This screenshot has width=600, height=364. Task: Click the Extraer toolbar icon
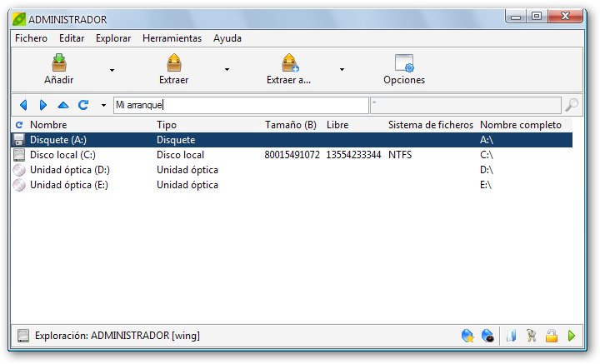tap(173, 64)
